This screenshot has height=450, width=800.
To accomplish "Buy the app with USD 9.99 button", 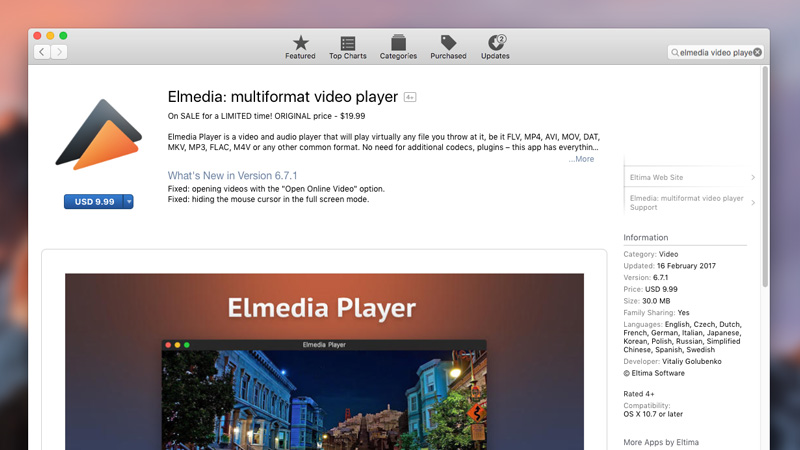I will click(x=94, y=202).
